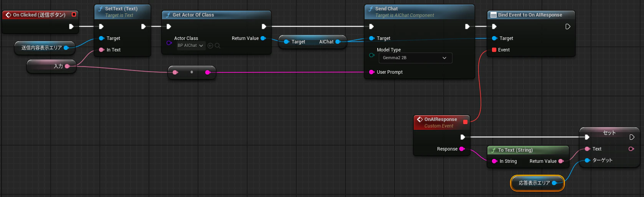644x197 pixels.
Task: Click the use-selected-asset arrow icon beside BP AIChat
Action: pos(210,46)
